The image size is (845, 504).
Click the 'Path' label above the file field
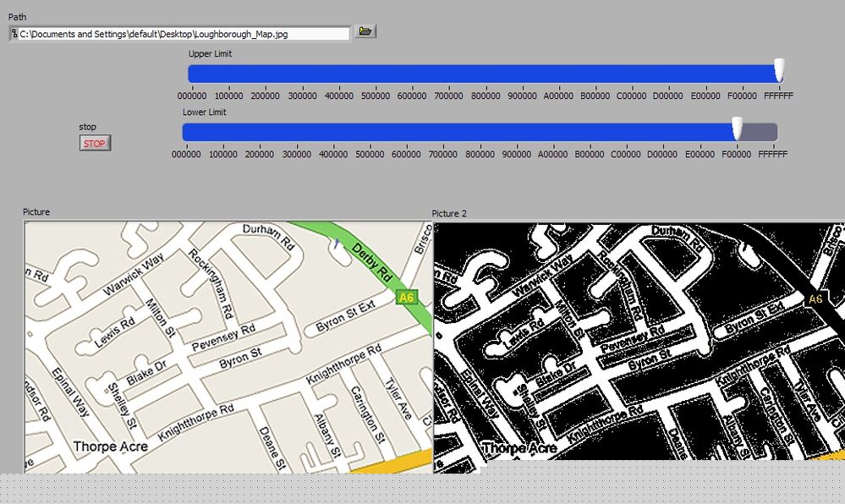(x=17, y=17)
